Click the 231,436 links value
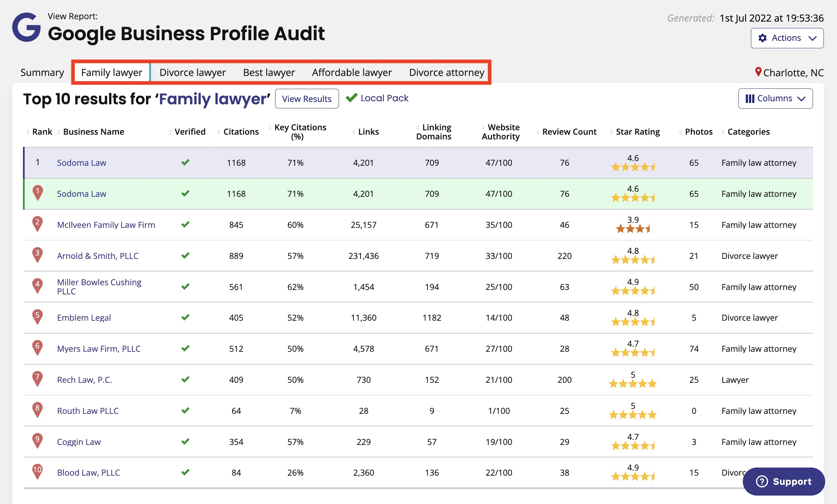This screenshot has height=504, width=837. click(x=364, y=256)
